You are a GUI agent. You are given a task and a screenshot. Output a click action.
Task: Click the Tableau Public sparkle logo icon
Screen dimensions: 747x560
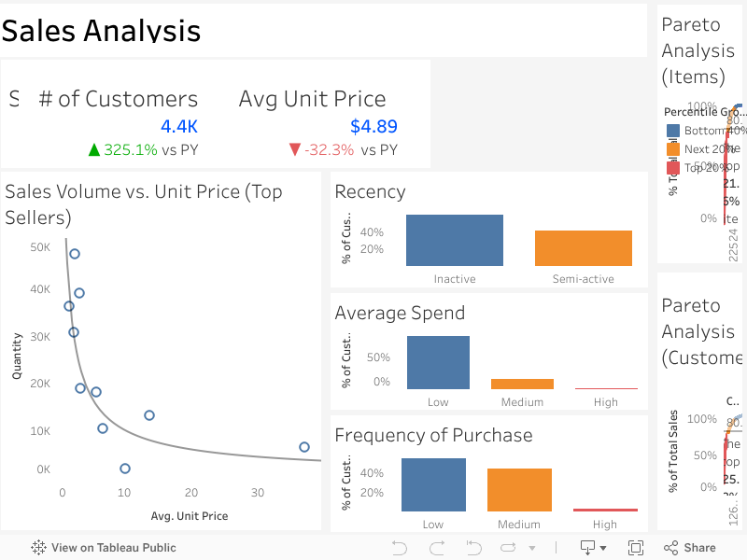point(37,548)
